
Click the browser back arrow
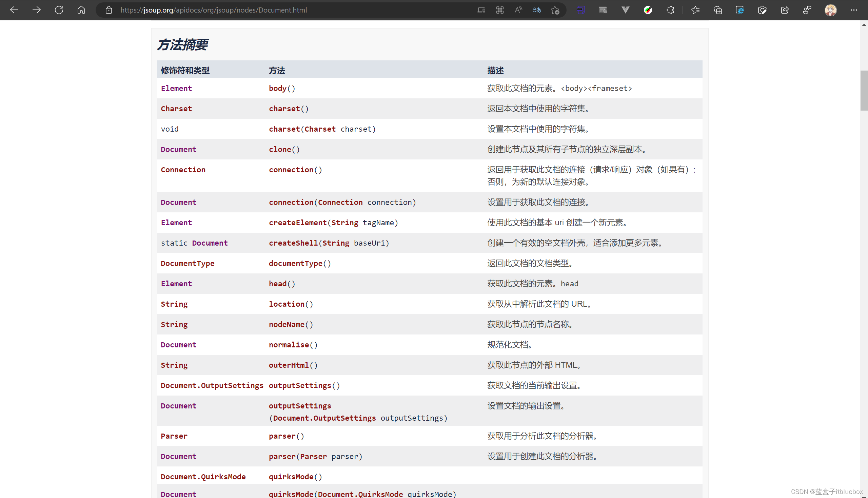[14, 10]
